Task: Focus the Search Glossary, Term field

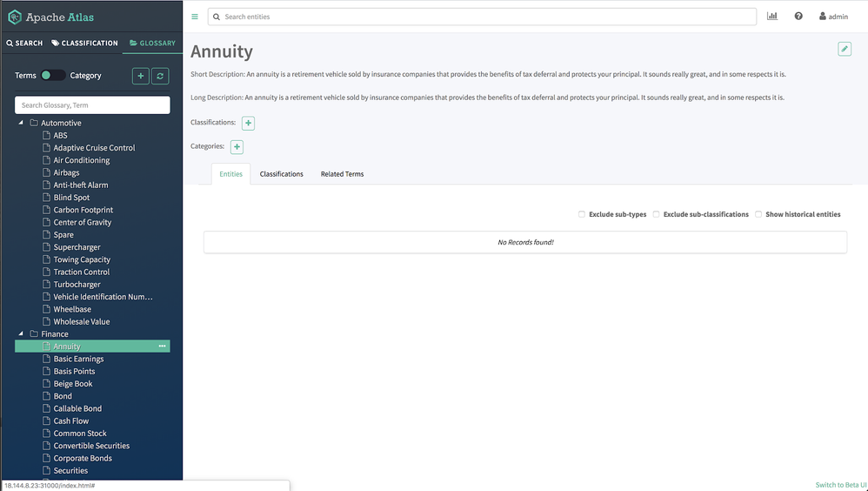Action: [x=92, y=105]
